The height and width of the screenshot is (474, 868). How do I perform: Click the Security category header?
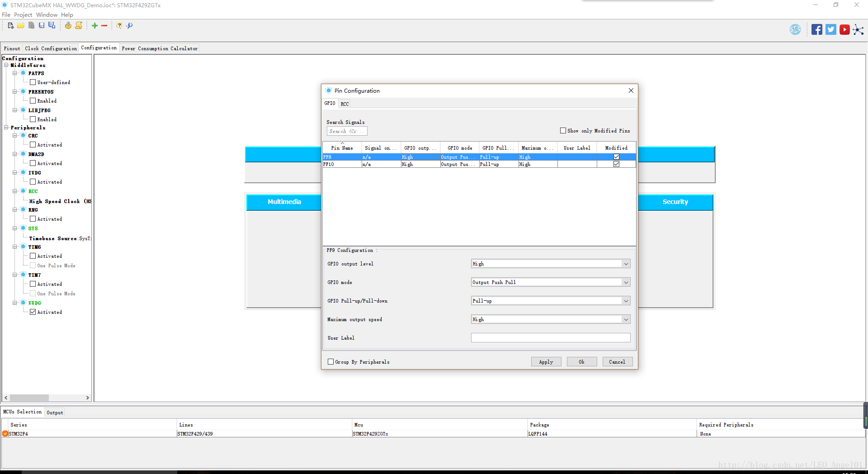coord(675,202)
